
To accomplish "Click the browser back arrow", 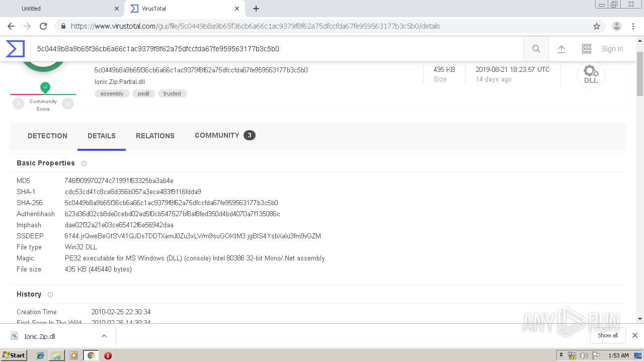I will (x=11, y=26).
